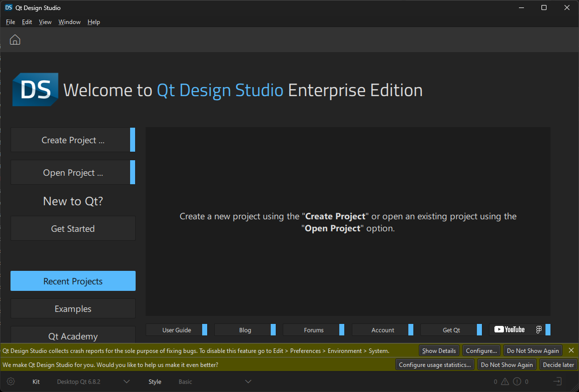Click Do Not Show Again for usage statistics

506,364
